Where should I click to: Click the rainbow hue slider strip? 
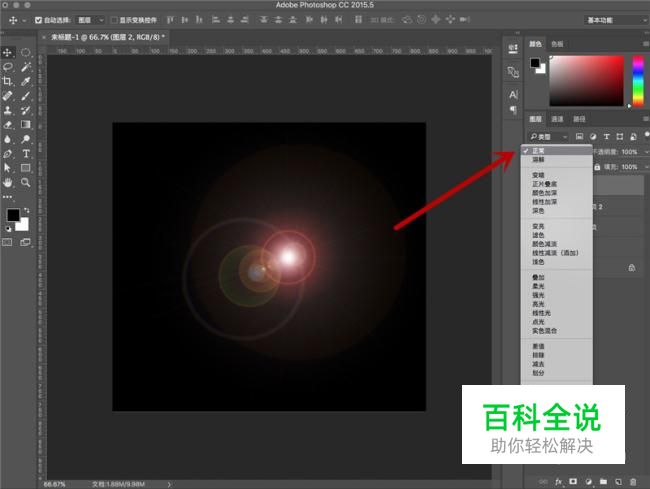click(638, 81)
